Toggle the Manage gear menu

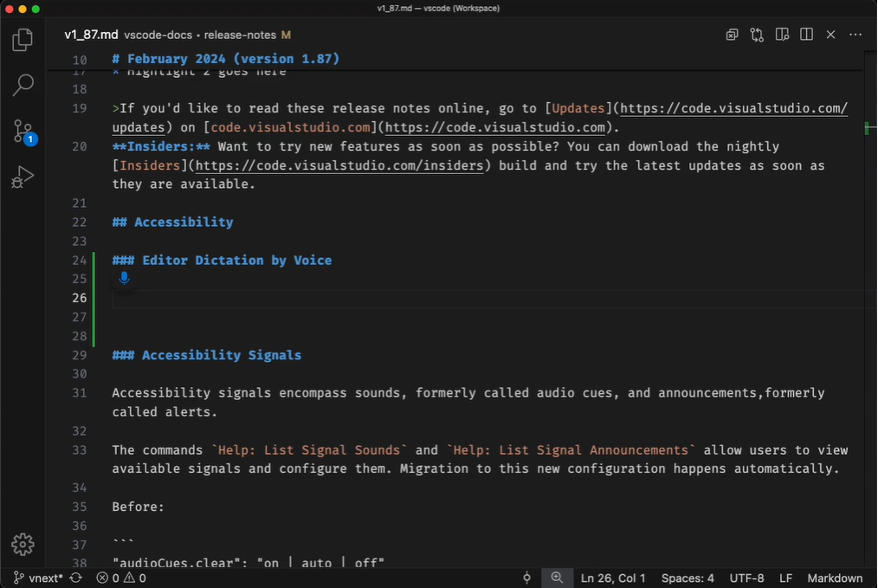tap(23, 545)
